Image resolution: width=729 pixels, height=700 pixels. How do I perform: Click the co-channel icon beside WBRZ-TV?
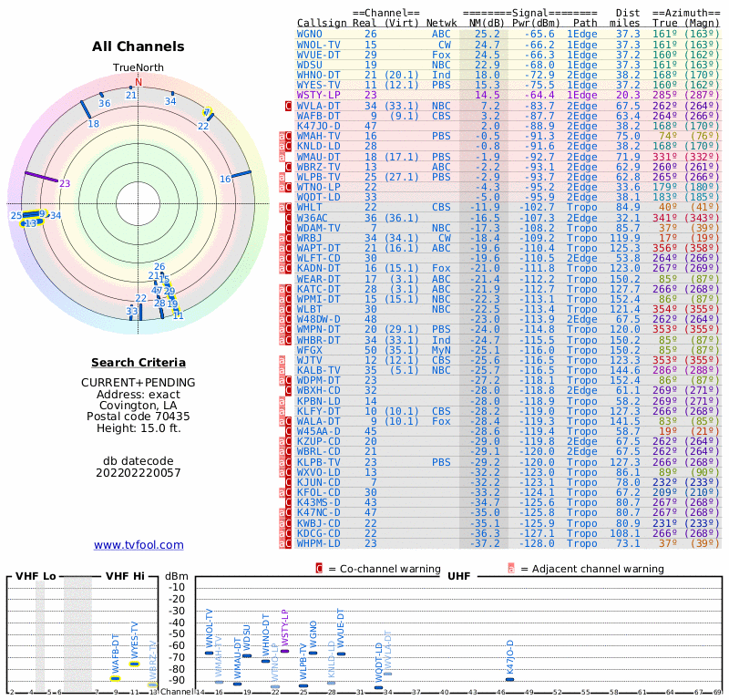[x=288, y=167]
